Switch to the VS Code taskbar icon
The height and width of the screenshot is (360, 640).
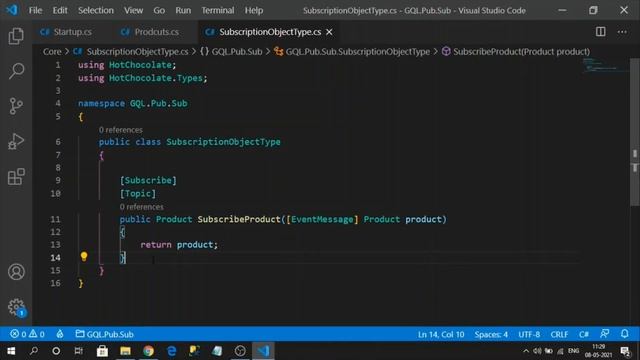(x=263, y=351)
